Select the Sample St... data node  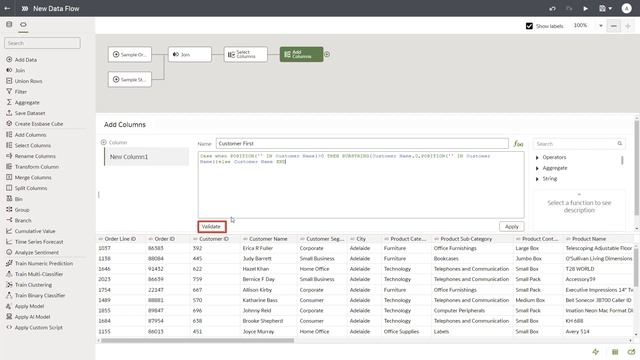tap(130, 79)
